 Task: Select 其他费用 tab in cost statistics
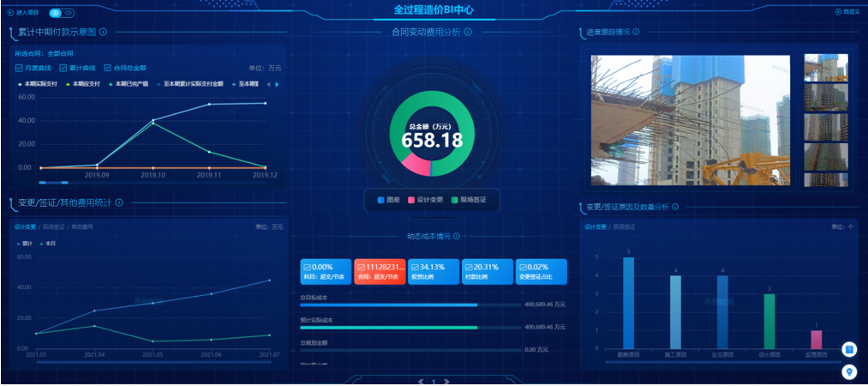point(82,227)
